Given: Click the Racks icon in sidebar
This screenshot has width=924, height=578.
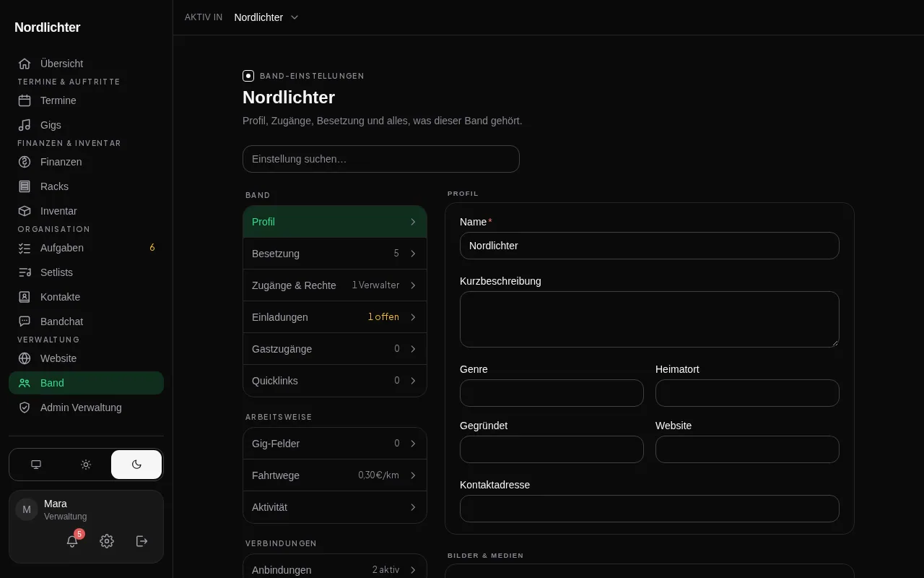Looking at the screenshot, I should tap(25, 186).
